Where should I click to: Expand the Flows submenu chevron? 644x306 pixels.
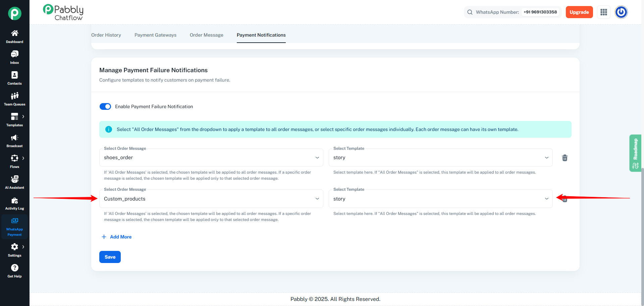click(23, 158)
